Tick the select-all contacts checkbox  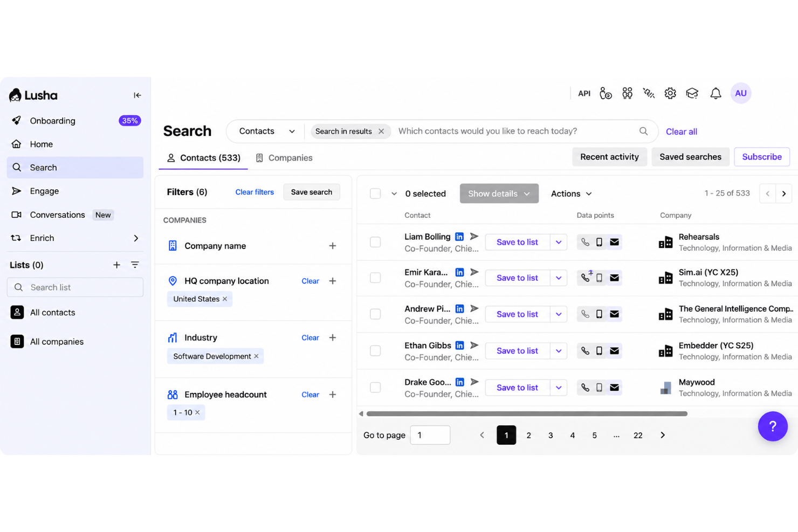(375, 194)
